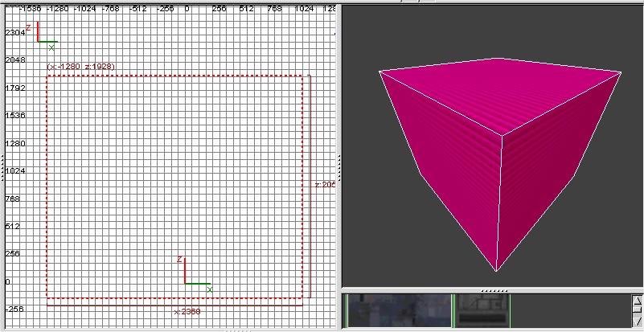Click empty dark space in texture browser

[x=571, y=309]
